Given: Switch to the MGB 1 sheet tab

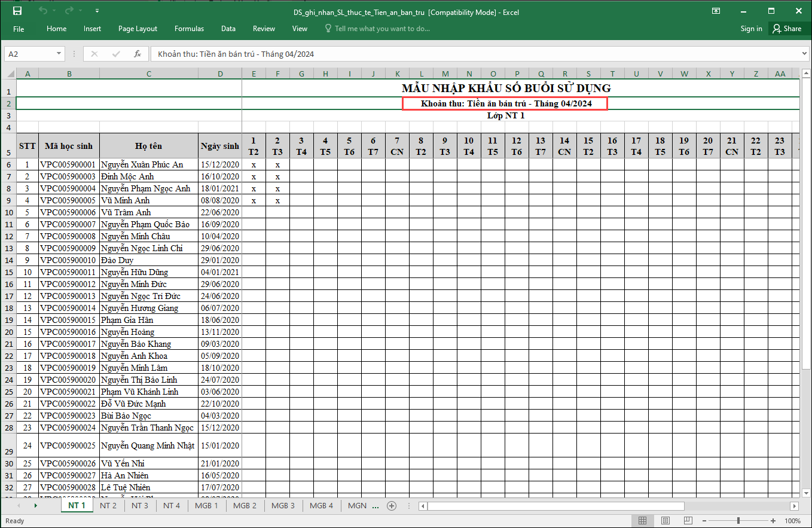Looking at the screenshot, I should 206,506.
